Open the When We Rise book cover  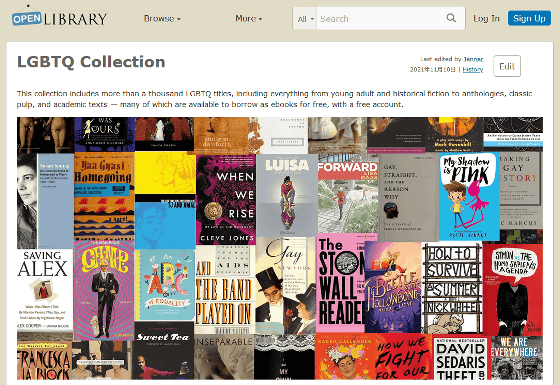coord(226,199)
